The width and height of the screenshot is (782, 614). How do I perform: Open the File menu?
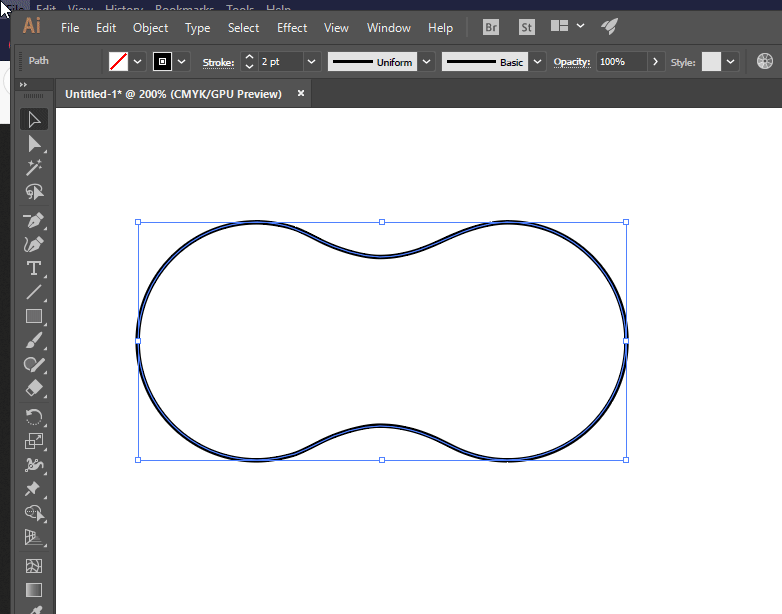pyautogui.click(x=70, y=28)
